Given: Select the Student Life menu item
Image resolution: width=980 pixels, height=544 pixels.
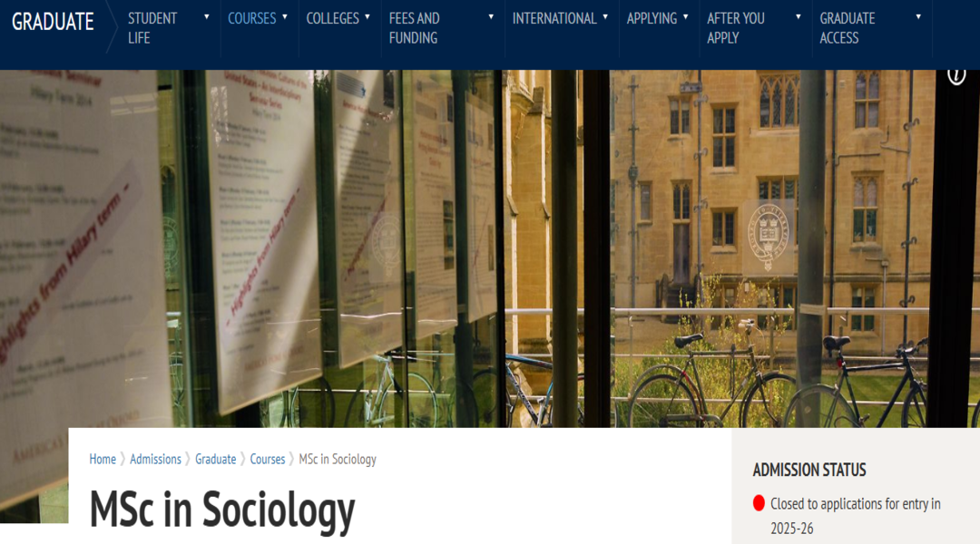Looking at the screenshot, I should tap(152, 28).
